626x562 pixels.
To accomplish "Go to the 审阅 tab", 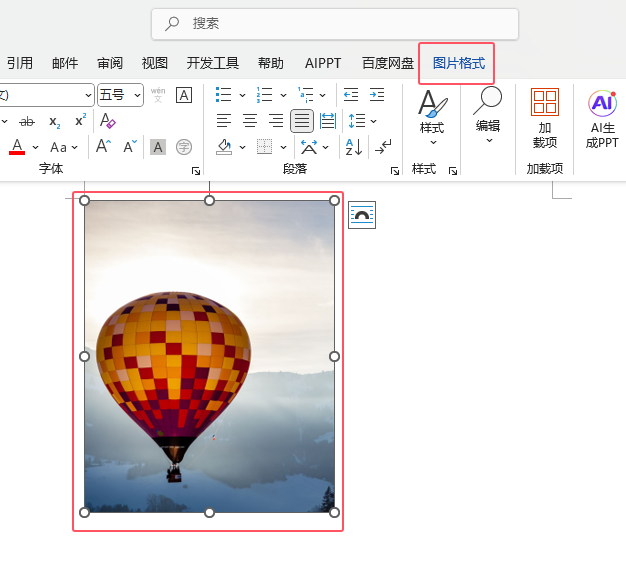I will tap(110, 63).
